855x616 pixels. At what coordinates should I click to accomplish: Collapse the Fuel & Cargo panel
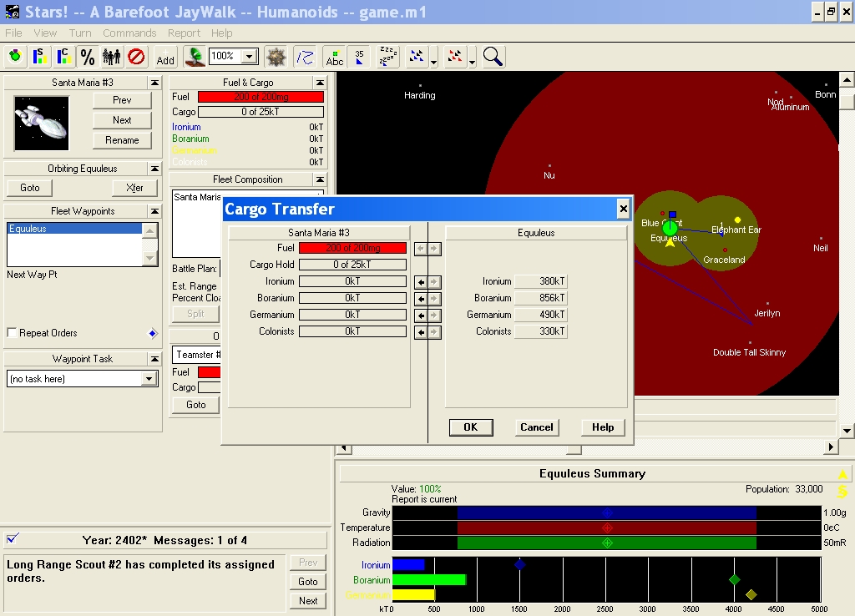pos(319,83)
